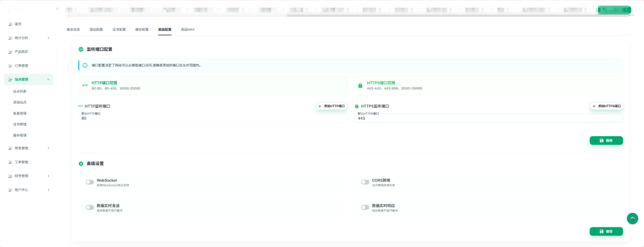Click the 高级设置 section heading
Image resolution: width=644 pixels, height=247 pixels.
[95, 163]
